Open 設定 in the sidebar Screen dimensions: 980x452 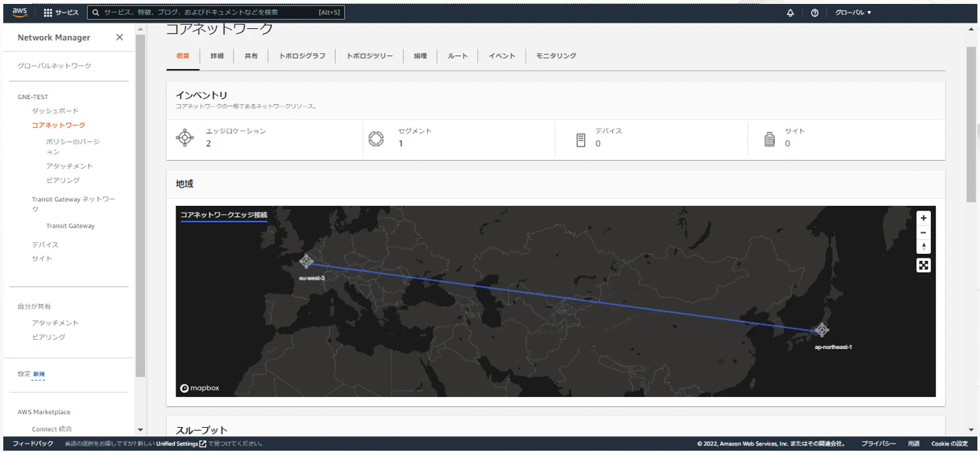pyautogui.click(x=24, y=374)
